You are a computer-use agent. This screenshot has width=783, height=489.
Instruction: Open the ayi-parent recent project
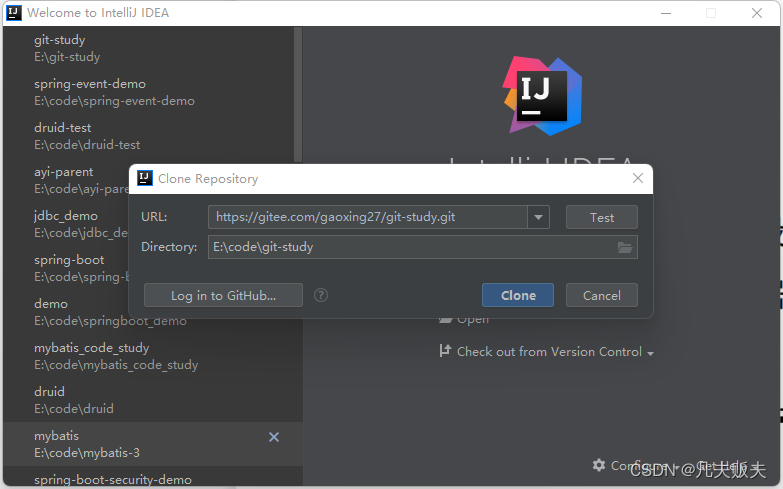66,180
